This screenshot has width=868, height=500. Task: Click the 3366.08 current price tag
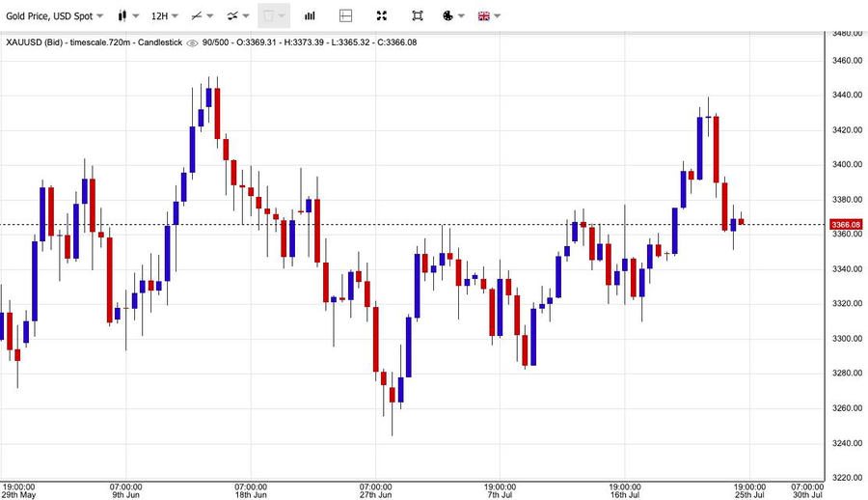(x=845, y=225)
